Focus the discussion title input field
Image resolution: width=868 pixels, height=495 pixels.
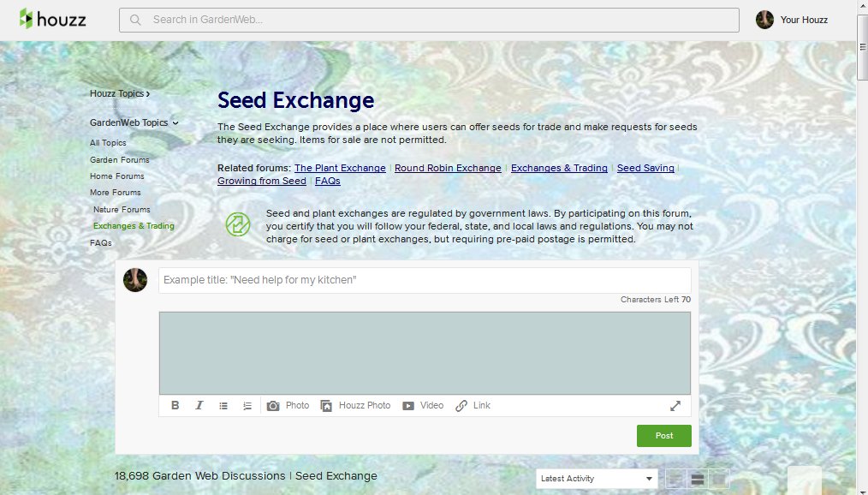click(x=425, y=280)
